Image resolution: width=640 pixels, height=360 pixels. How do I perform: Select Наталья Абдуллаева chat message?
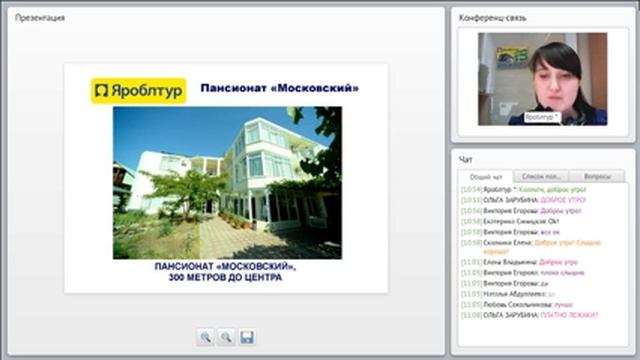point(508,294)
